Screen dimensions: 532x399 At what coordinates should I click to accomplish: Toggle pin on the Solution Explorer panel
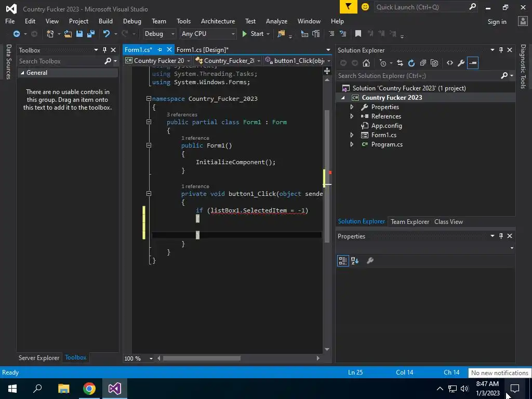pyautogui.click(x=501, y=50)
